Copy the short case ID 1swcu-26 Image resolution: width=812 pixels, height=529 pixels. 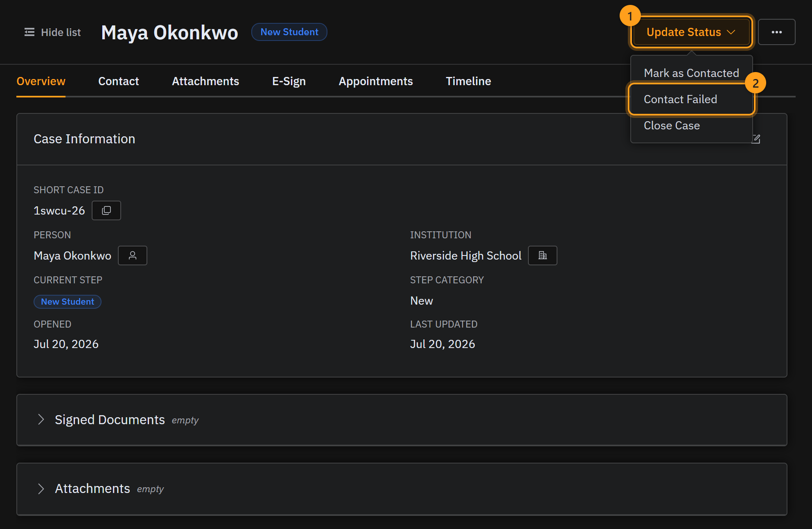click(x=106, y=210)
